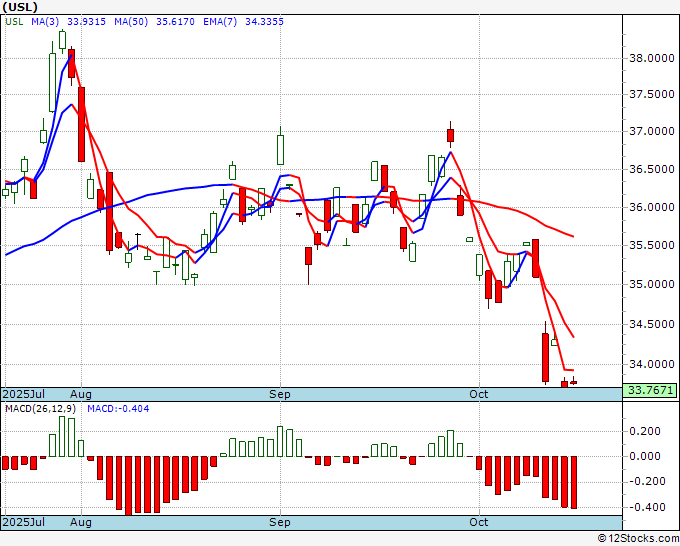Click the 2025Jul label on price chart axis
Image resolution: width=680 pixels, height=546 pixels.
[x=23, y=394]
